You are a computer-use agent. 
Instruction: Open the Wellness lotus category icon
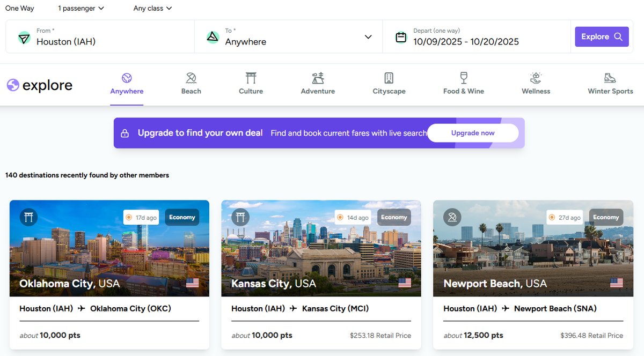coord(536,78)
